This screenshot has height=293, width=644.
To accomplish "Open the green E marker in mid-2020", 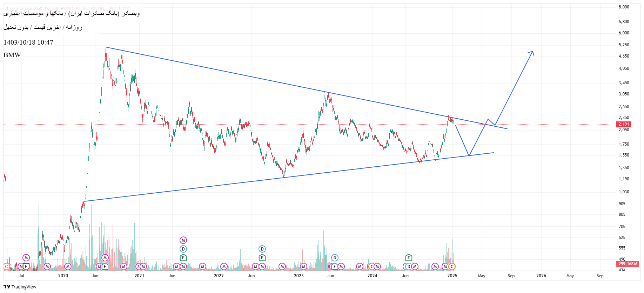I will pyautogui.click(x=105, y=267).
